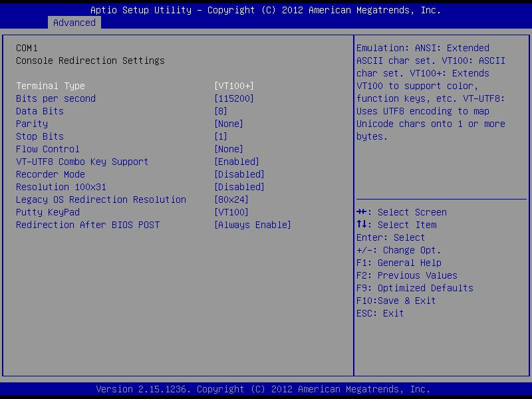Toggle Recorder Mode [Disabled] value
Screen dimensions: 532x399
(239, 174)
